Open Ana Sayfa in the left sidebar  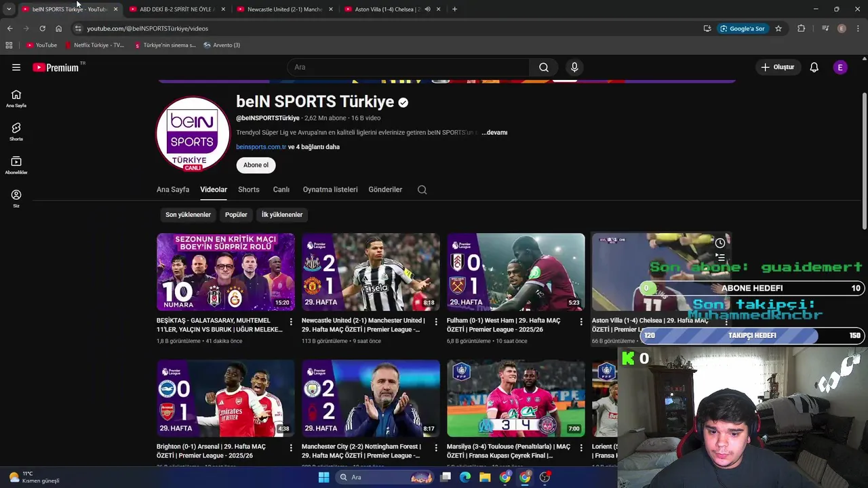[x=16, y=99]
